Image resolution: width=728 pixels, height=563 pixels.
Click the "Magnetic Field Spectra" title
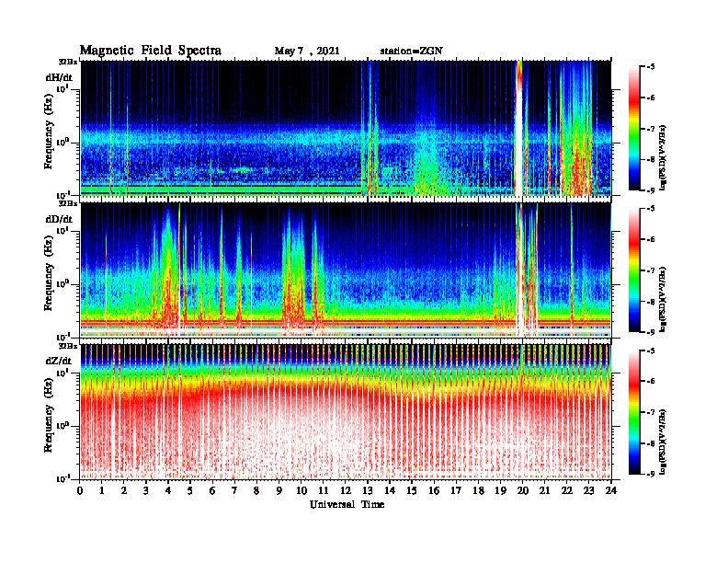tap(151, 51)
